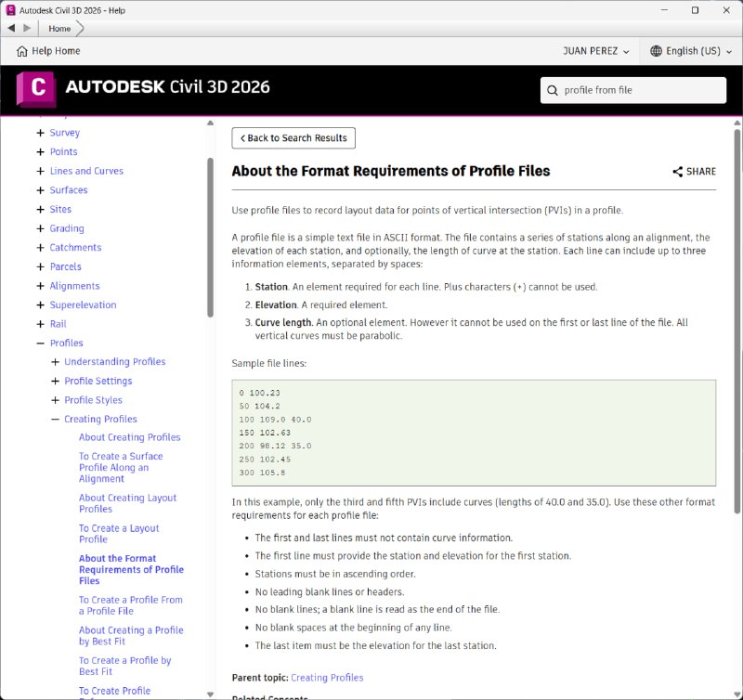The height and width of the screenshot is (700, 743).
Task: Click the language globe icon
Action: (656, 51)
